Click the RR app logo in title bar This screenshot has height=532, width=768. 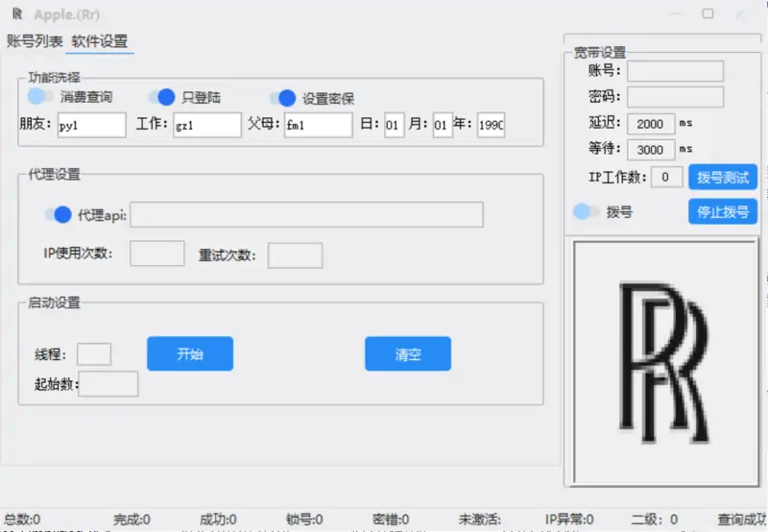16,14
